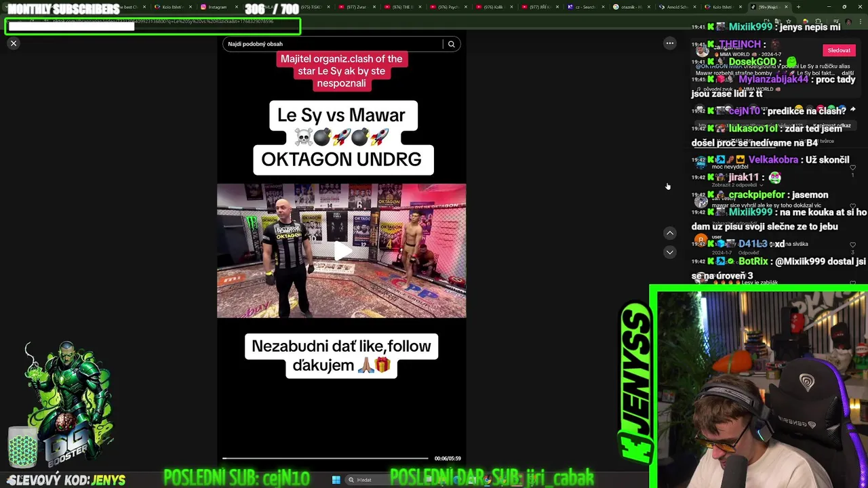
Task: Click chat username 'jirak11'
Action: (743, 178)
